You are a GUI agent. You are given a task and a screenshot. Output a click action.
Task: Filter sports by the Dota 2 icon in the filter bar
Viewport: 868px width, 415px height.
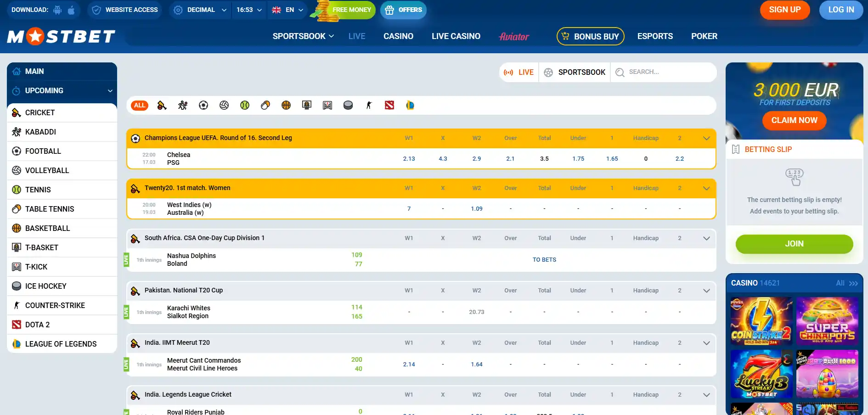point(389,106)
